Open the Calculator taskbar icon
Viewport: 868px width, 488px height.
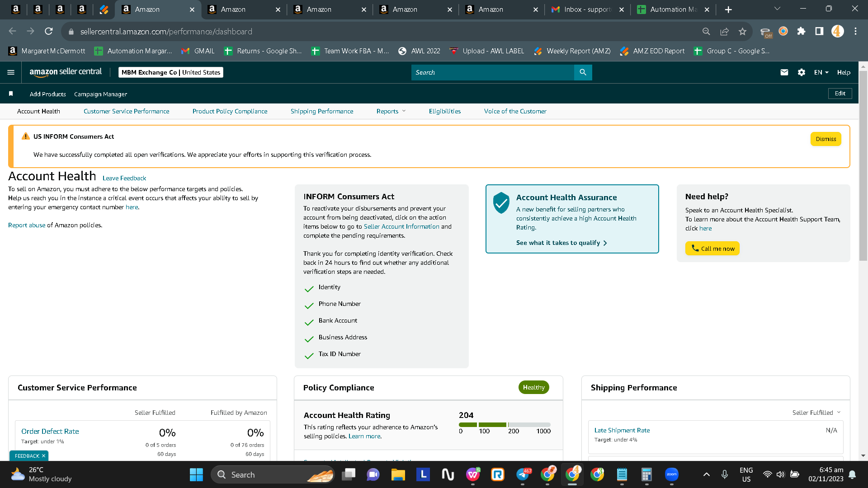pyautogui.click(x=646, y=474)
